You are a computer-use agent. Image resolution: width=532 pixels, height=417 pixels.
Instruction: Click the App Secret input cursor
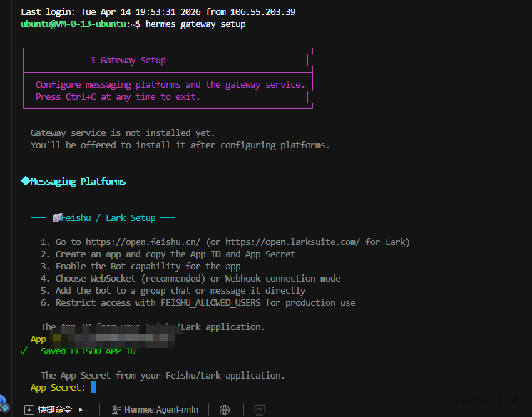(x=93, y=388)
